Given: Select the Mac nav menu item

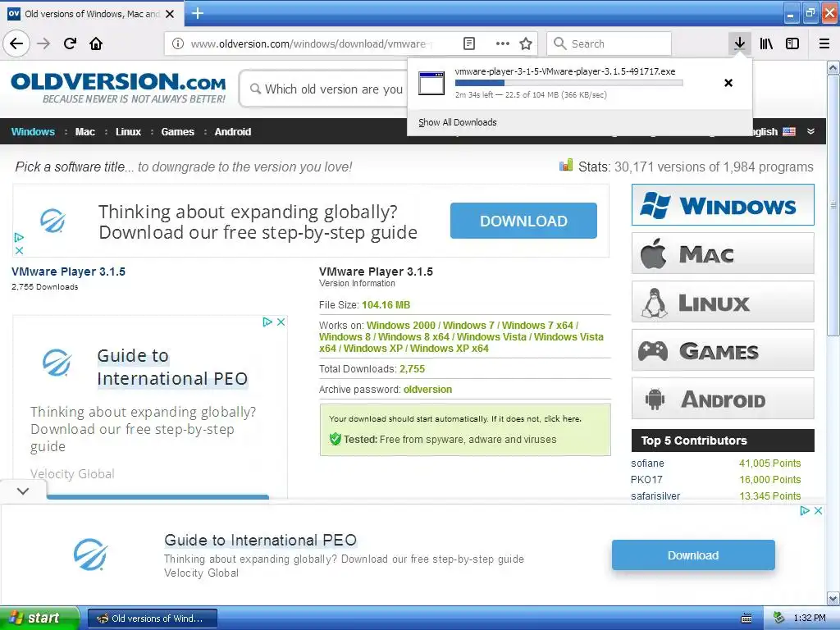Looking at the screenshot, I should (x=85, y=132).
